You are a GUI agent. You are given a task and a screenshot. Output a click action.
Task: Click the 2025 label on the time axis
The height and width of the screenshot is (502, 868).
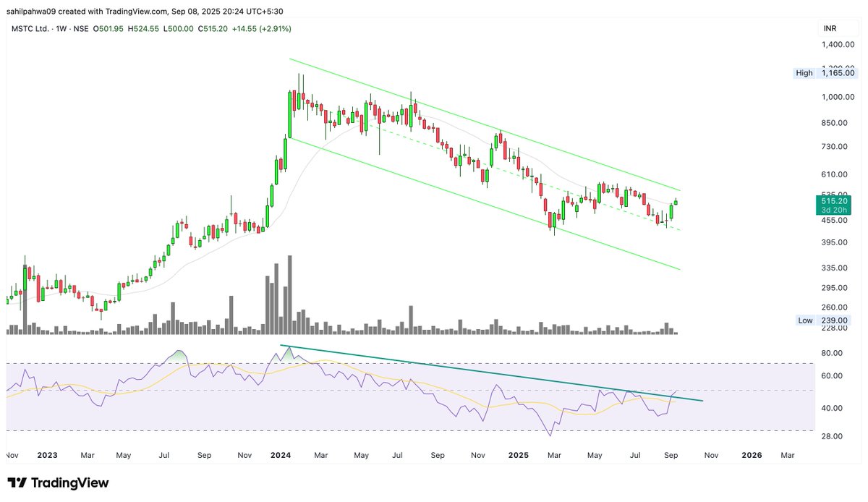pos(518,455)
